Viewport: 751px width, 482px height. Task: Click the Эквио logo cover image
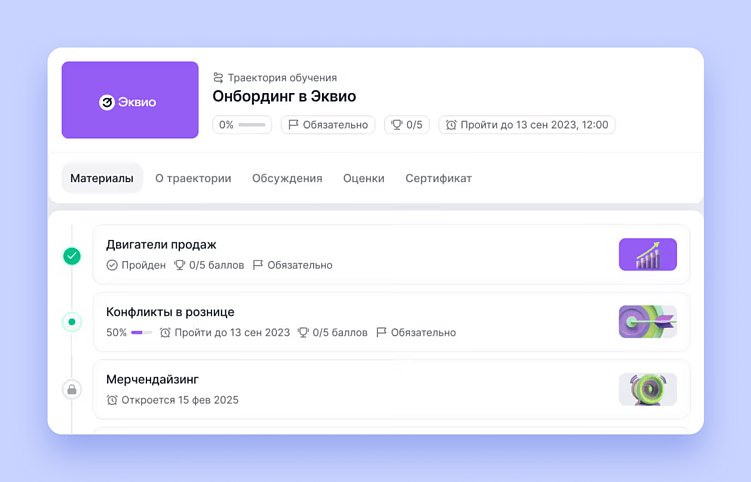pos(130,100)
